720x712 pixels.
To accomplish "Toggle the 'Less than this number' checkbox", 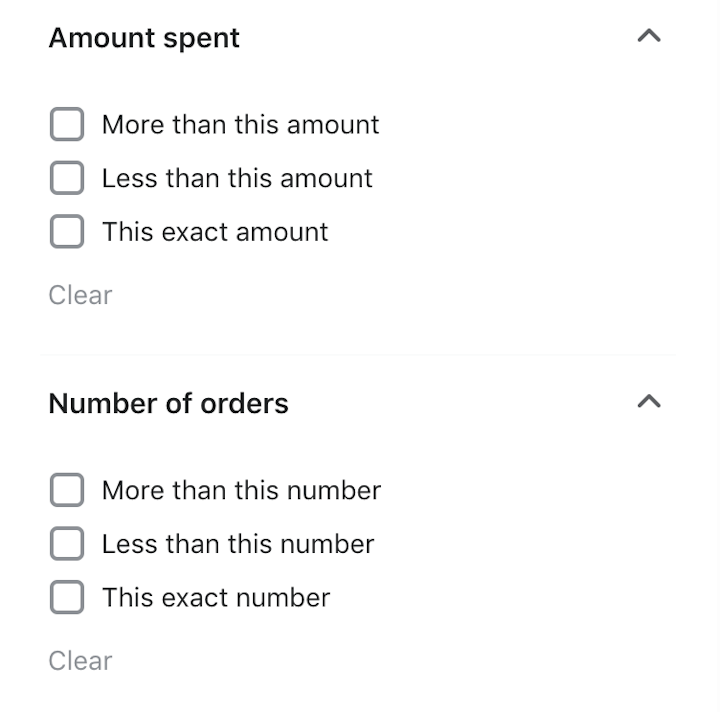I will 67,544.
